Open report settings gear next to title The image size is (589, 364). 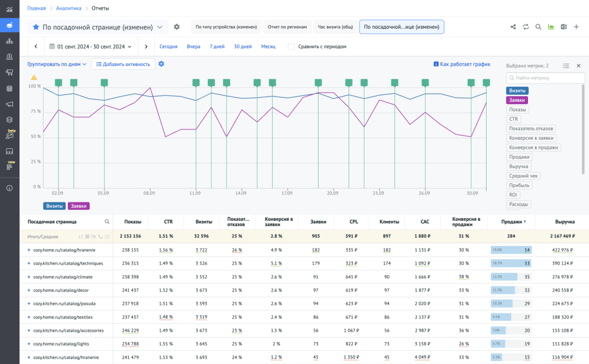[x=177, y=27]
